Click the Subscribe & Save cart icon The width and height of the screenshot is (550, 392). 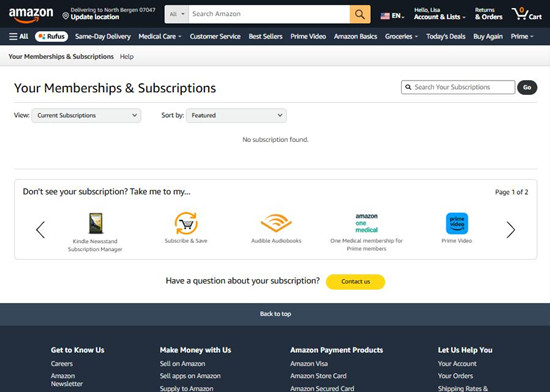[x=186, y=223]
